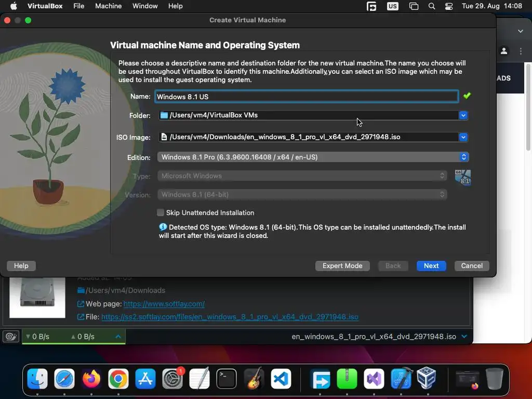Open Firefox from the Dock

91,378
